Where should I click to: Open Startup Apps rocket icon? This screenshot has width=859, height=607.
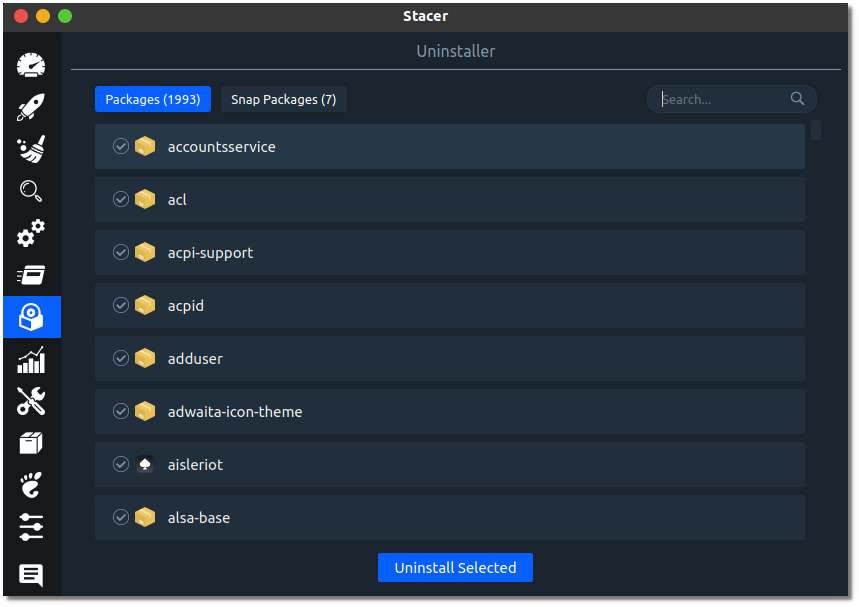31,108
